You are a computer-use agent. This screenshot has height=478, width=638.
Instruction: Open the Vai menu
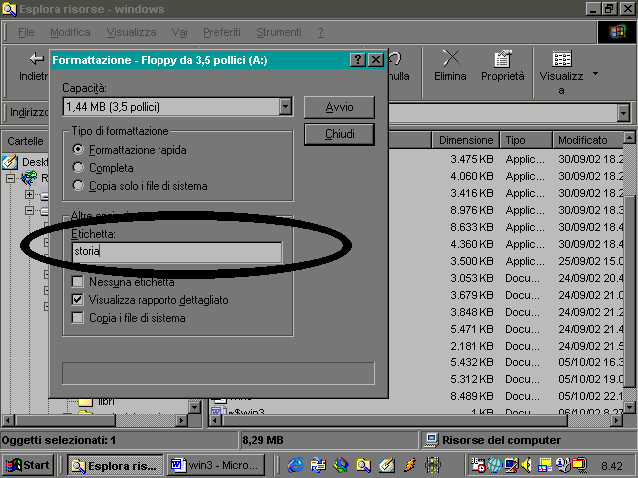[x=179, y=32]
